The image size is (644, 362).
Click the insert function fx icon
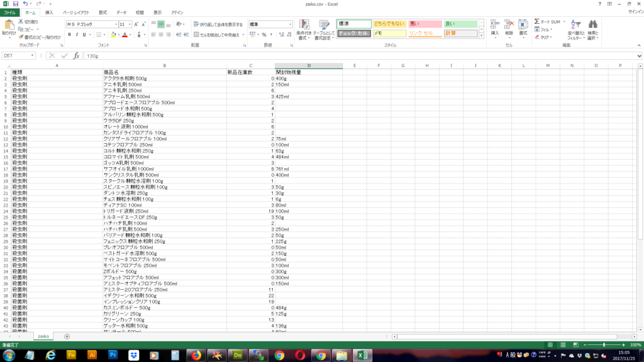(x=75, y=56)
